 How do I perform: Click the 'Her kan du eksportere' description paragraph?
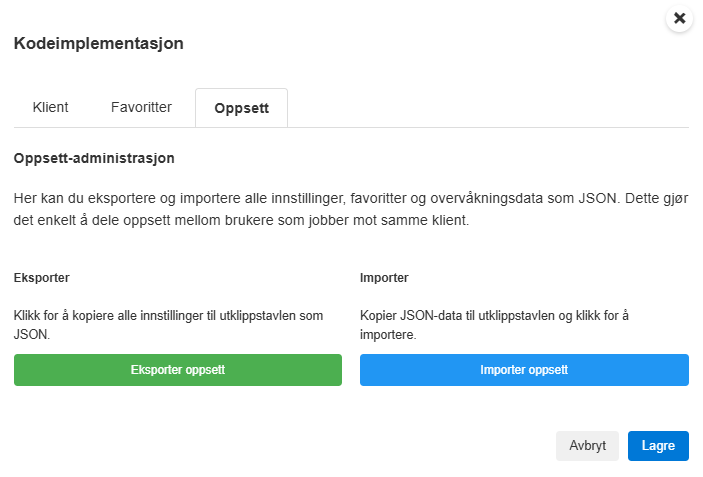(351, 209)
